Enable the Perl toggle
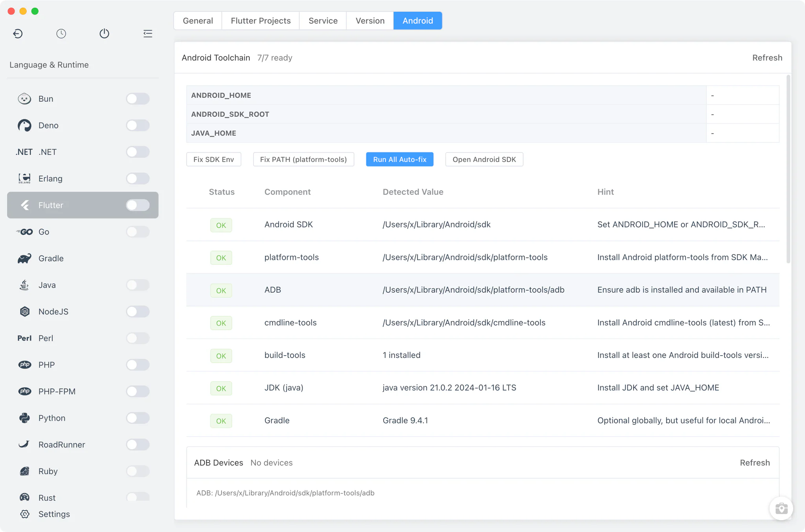 [138, 338]
